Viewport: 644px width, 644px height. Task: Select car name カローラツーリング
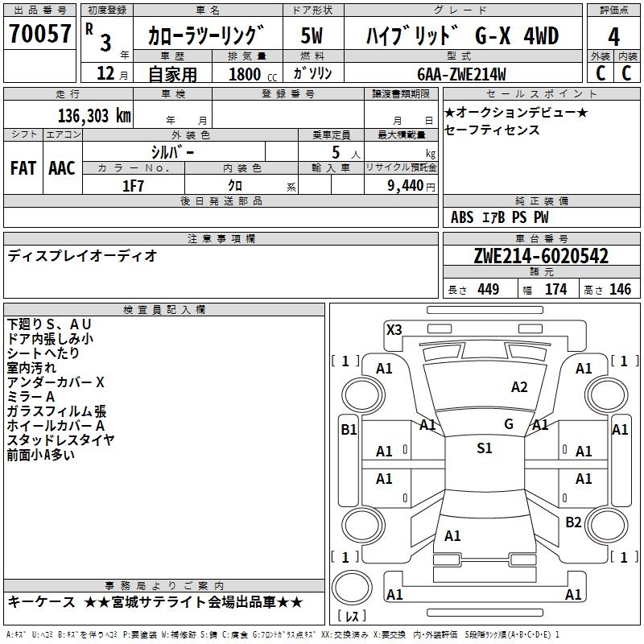click(205, 35)
